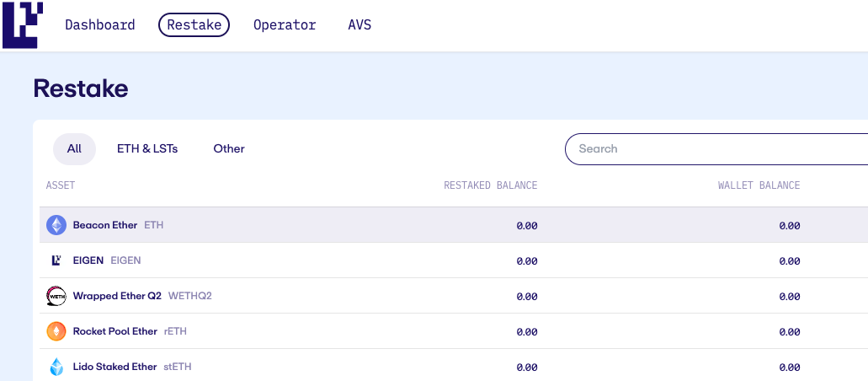Click the Rocket Pool Ether icon

pos(56,331)
